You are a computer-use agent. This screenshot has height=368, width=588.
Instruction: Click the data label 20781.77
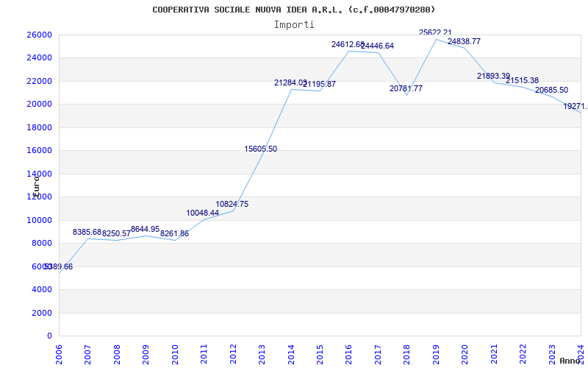(406, 88)
